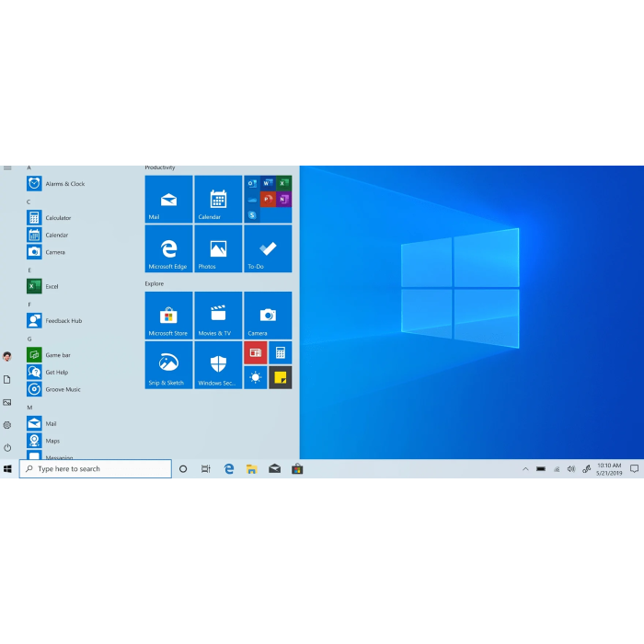Expand the Start menu hamburger button
Viewport: 644px width, 644px height.
coord(7,168)
